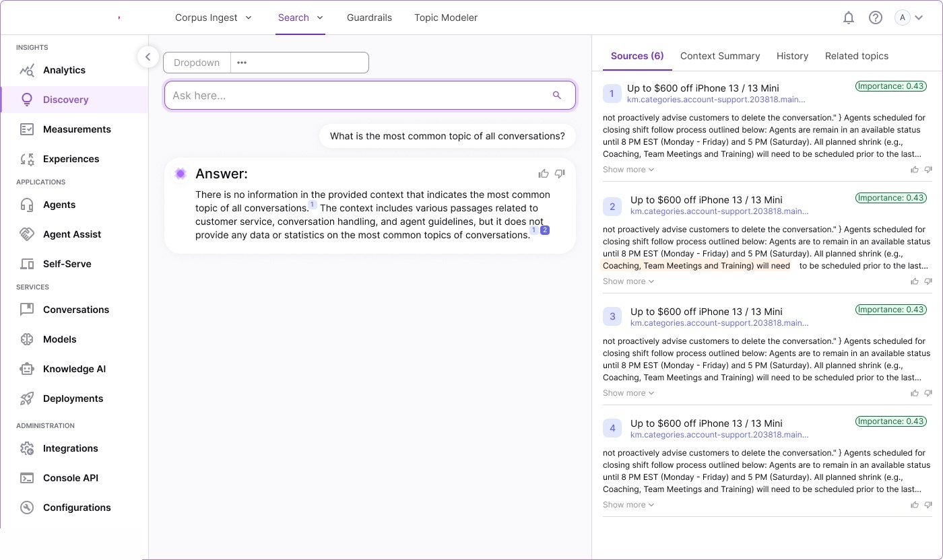943x560 pixels.
Task: Focus the Ask here input field
Action: (357, 96)
